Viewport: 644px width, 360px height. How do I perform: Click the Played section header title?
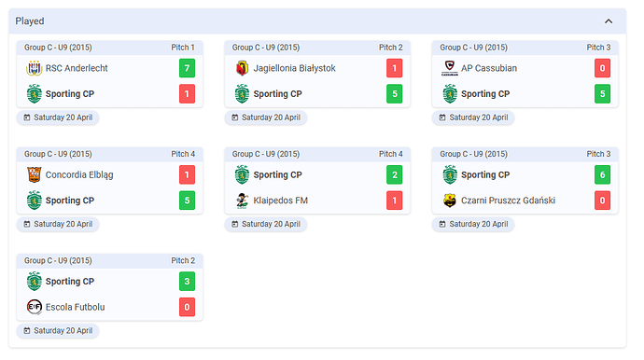pos(30,21)
